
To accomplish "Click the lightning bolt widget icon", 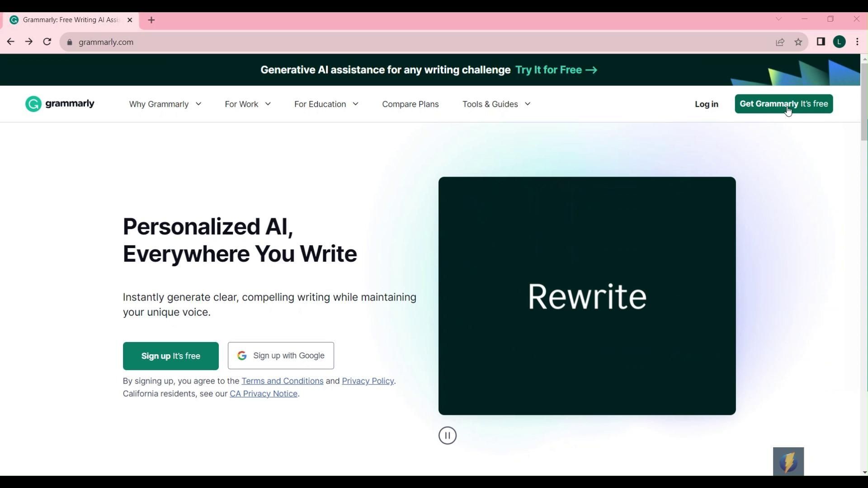I will pyautogui.click(x=788, y=461).
